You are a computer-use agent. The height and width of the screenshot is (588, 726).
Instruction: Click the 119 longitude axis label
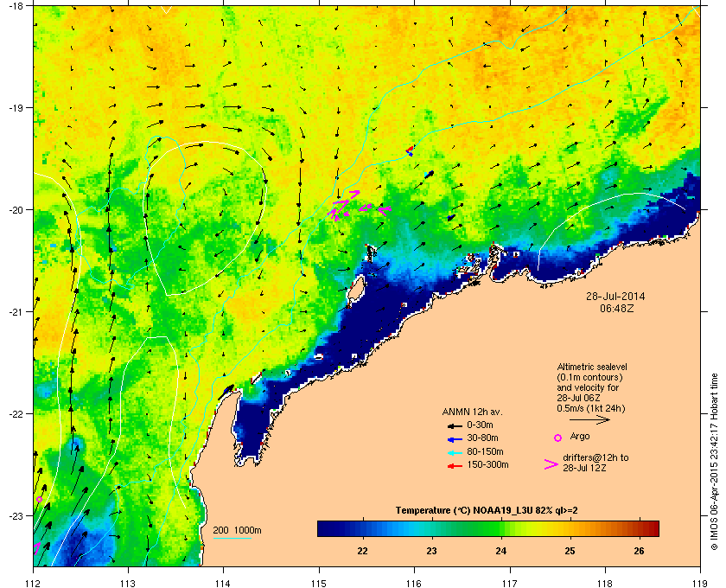pyautogui.click(x=700, y=583)
